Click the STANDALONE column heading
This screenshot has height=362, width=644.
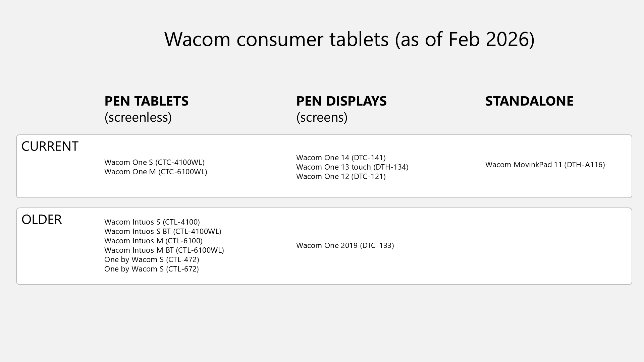tap(529, 101)
